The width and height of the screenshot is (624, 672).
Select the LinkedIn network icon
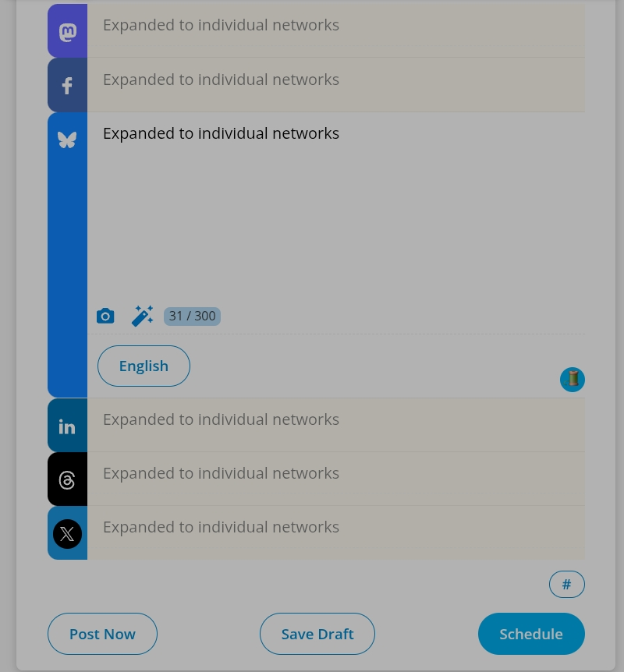click(68, 426)
